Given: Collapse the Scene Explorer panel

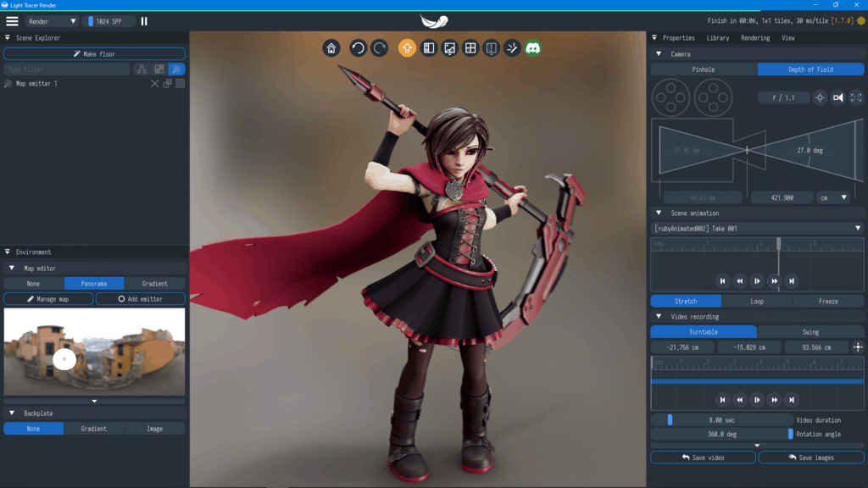Looking at the screenshot, I should (x=7, y=37).
